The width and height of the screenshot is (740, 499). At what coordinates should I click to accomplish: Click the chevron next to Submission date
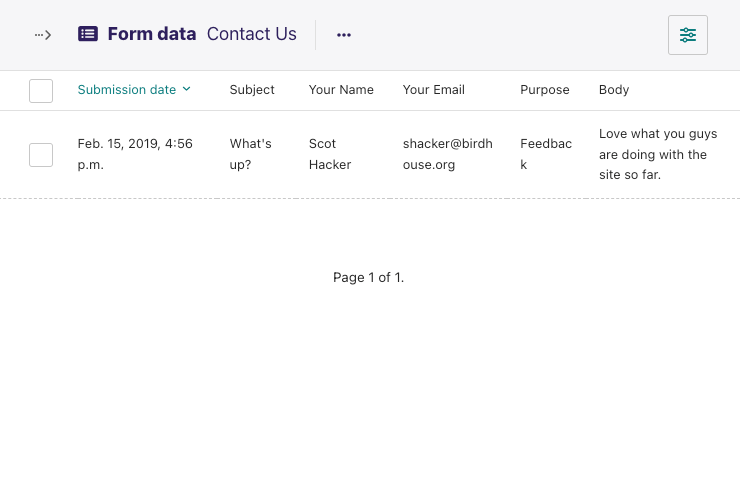tap(186, 89)
